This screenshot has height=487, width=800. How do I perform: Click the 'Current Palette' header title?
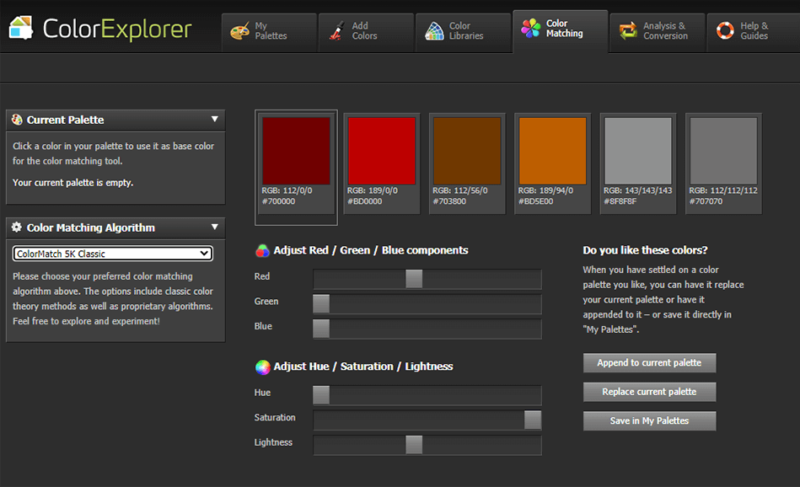65,120
